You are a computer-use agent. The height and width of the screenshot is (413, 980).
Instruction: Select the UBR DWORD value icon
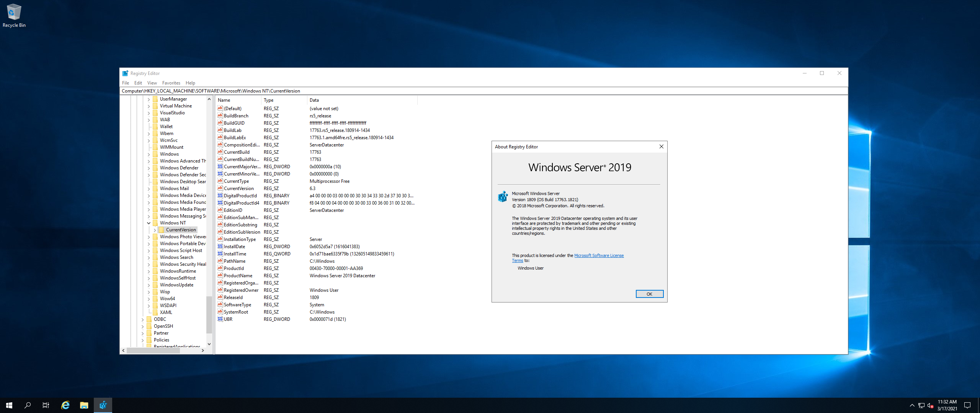pos(220,319)
